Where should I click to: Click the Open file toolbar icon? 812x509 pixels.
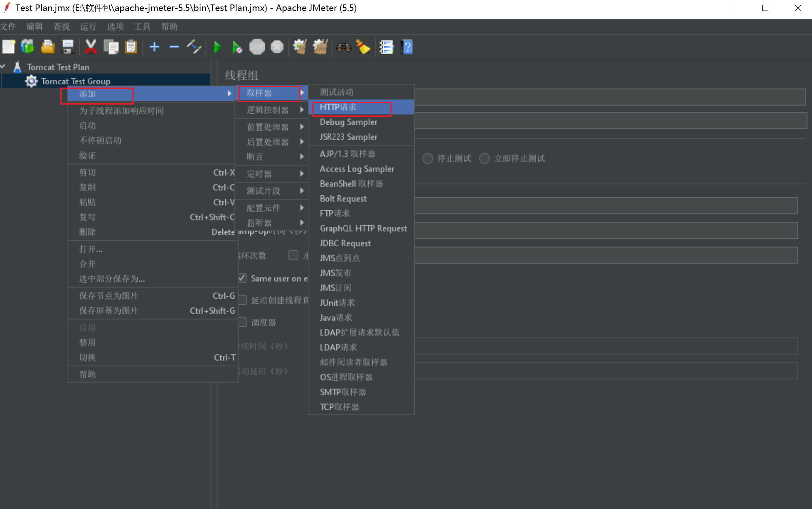tap(48, 47)
